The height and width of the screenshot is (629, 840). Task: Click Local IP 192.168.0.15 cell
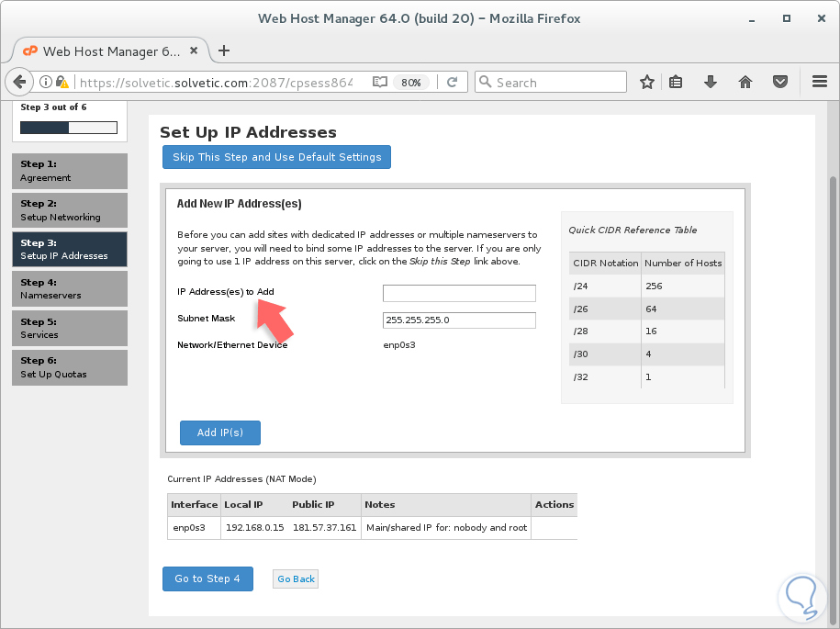coord(254,528)
